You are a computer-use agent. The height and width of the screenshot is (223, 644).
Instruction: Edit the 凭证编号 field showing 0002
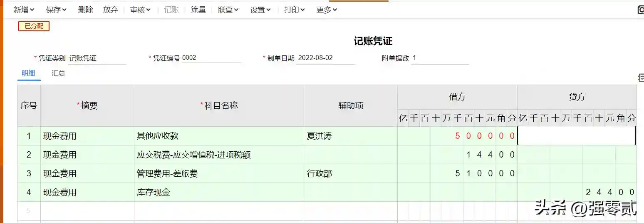pos(211,58)
